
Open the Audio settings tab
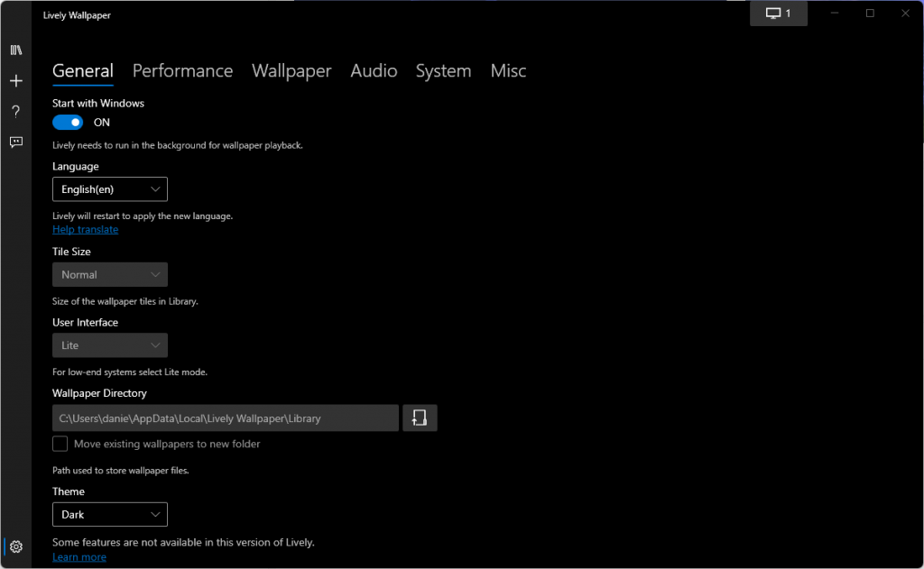click(374, 70)
